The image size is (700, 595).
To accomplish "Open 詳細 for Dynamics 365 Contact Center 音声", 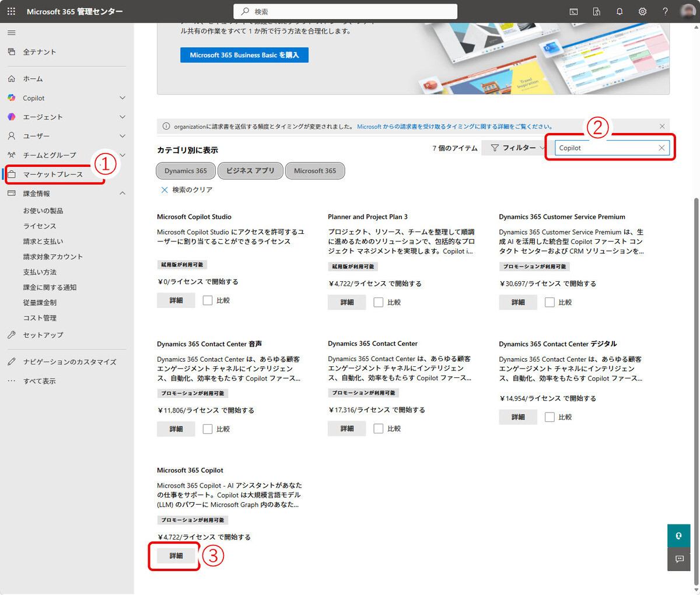I will click(176, 429).
